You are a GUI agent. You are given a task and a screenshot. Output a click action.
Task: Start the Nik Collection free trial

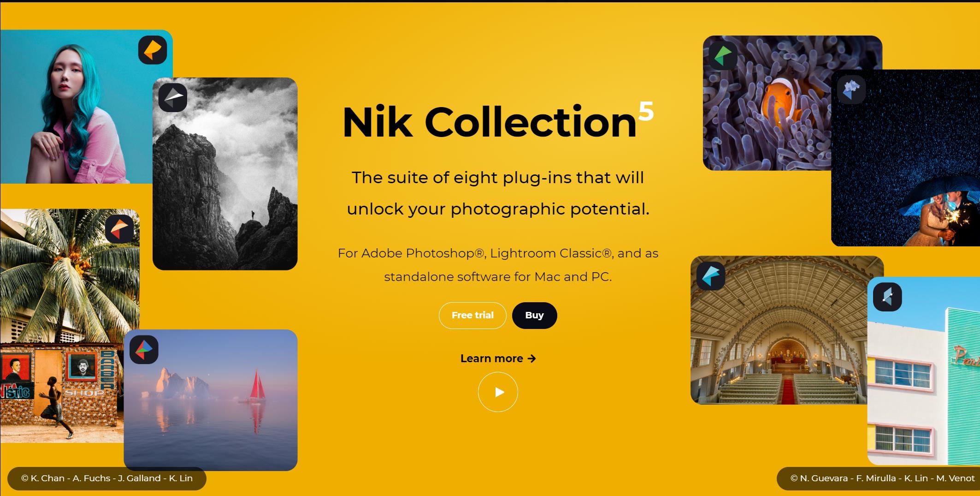[x=472, y=315]
